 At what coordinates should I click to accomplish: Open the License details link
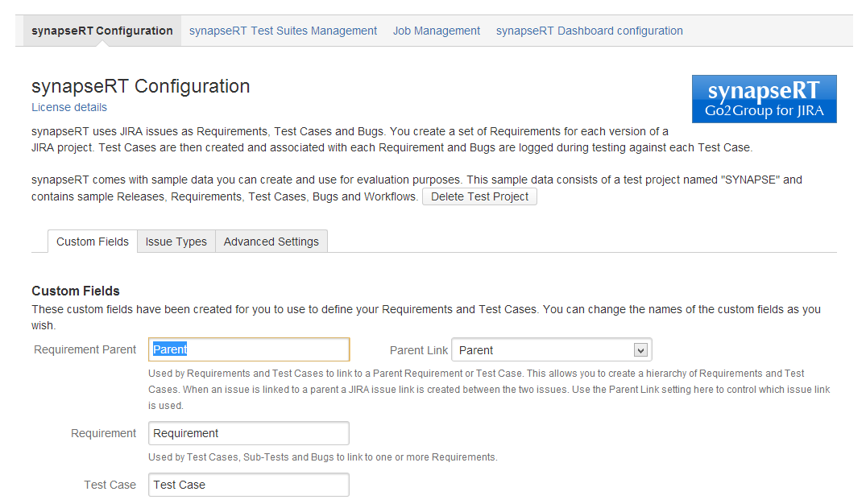[69, 107]
